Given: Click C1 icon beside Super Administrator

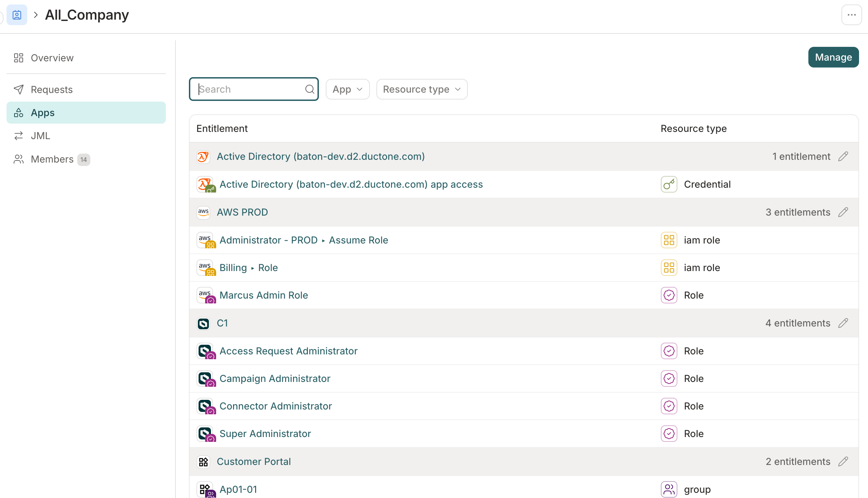Looking at the screenshot, I should pos(206,434).
